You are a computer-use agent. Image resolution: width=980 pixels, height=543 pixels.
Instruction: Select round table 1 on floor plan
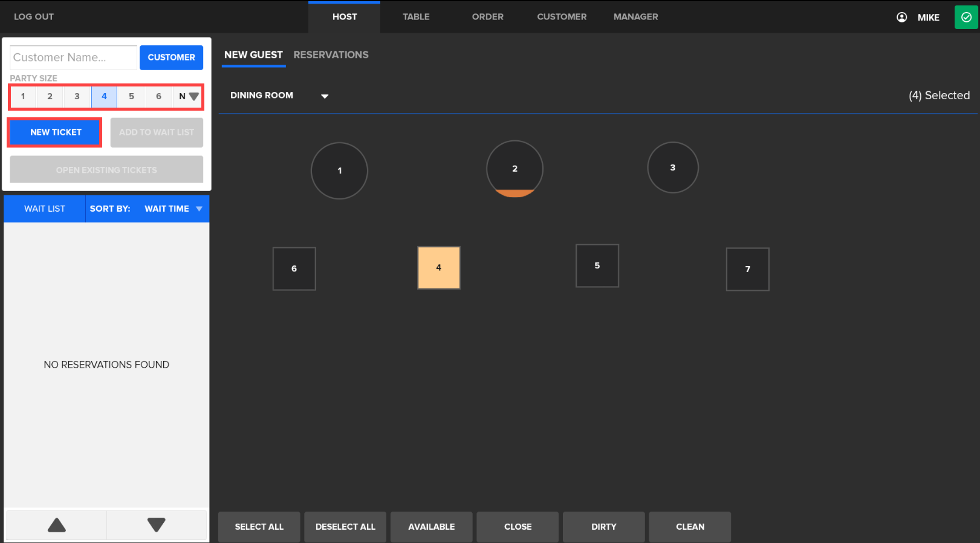click(x=339, y=171)
